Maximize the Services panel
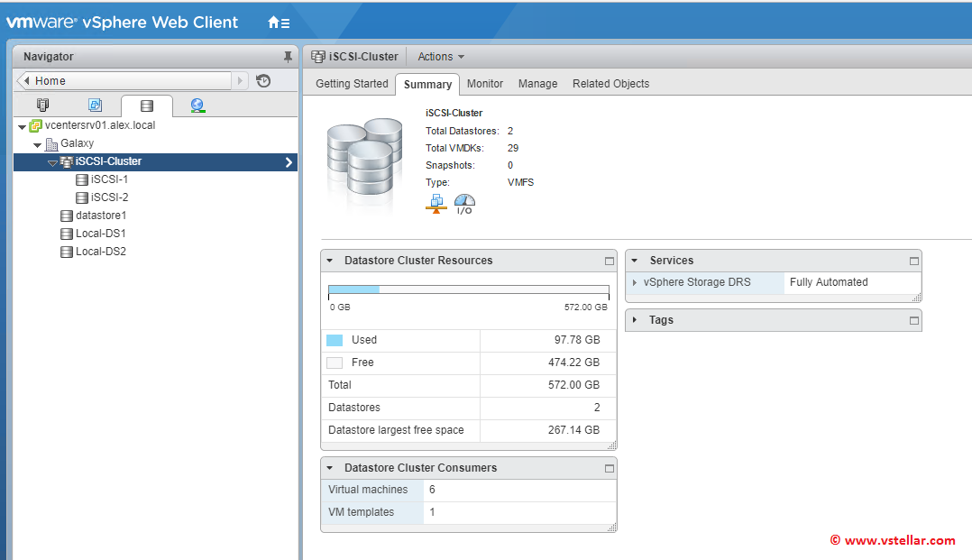This screenshot has height=560, width=972. [x=913, y=261]
